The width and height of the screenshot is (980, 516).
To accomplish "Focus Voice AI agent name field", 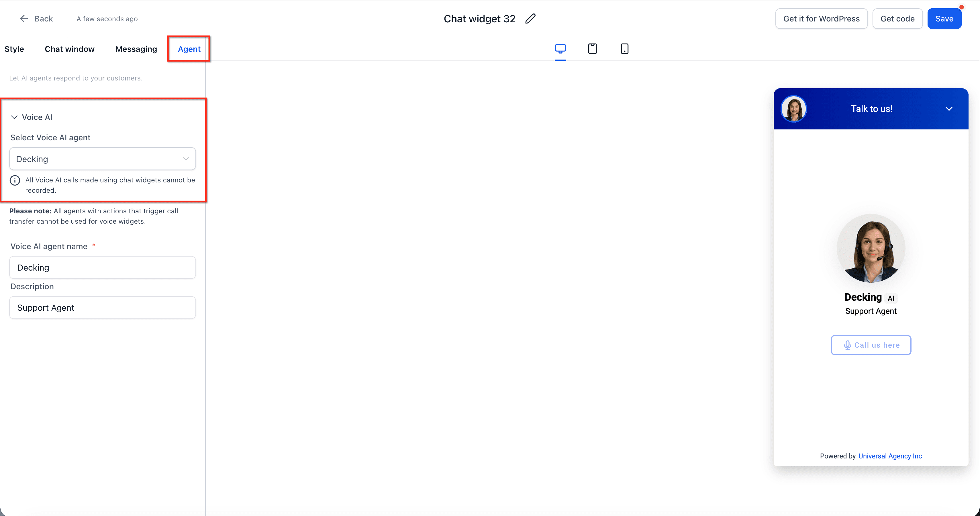I will pos(102,267).
